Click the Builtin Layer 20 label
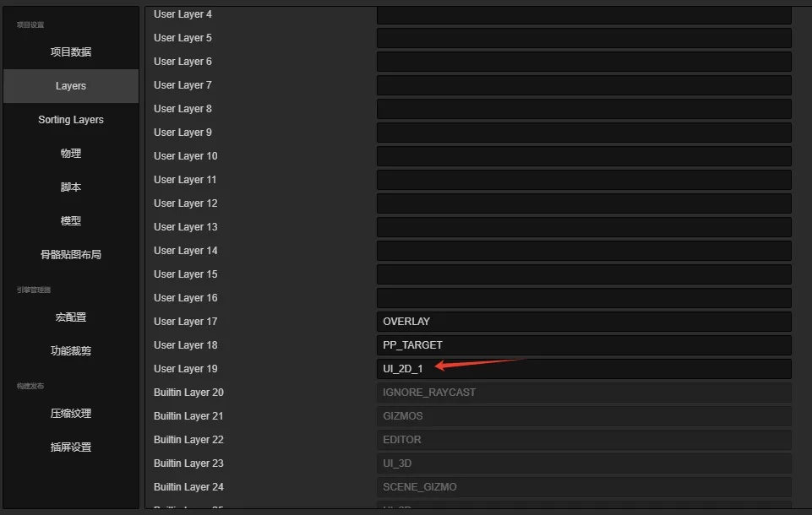This screenshot has height=515, width=812. point(188,393)
